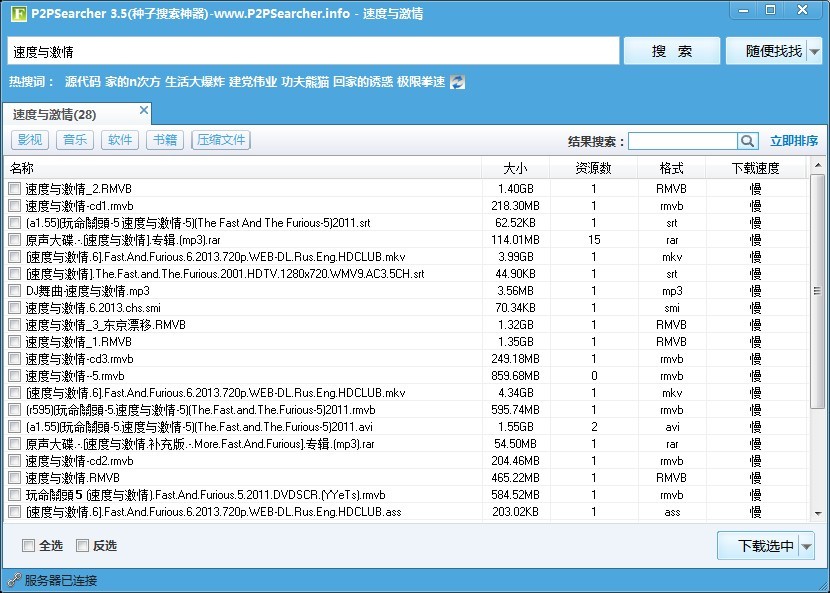The width and height of the screenshot is (830, 593).
Task: Minimize the P2PSearcher window
Action: (743, 10)
